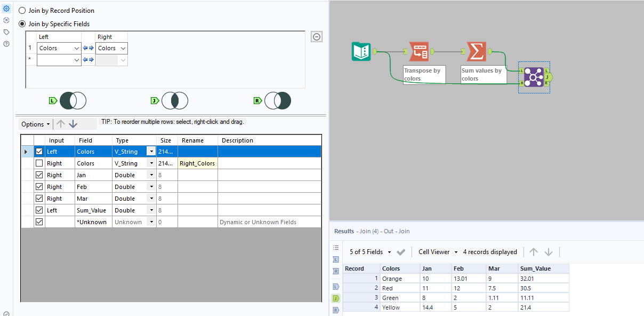Open the metadata list view icon in Results

pyautogui.click(x=335, y=248)
